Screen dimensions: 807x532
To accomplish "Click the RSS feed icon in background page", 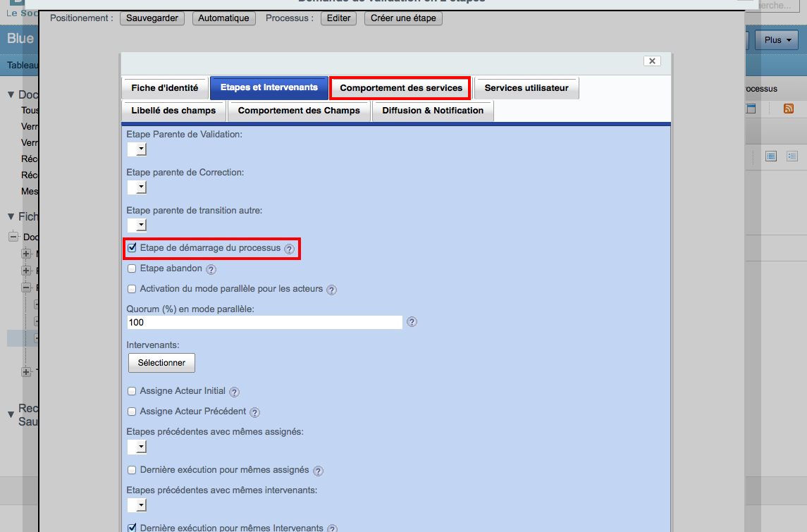I will pos(789,109).
